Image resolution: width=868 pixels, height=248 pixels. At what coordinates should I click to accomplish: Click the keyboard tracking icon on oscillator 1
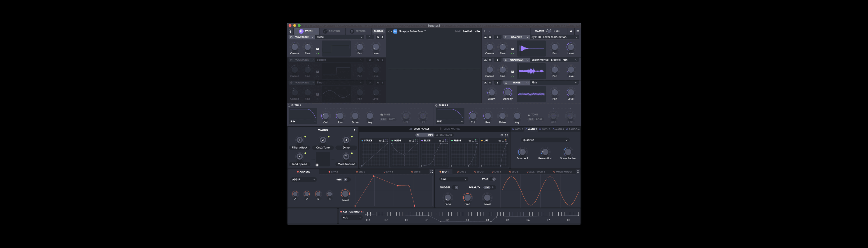[x=318, y=49]
